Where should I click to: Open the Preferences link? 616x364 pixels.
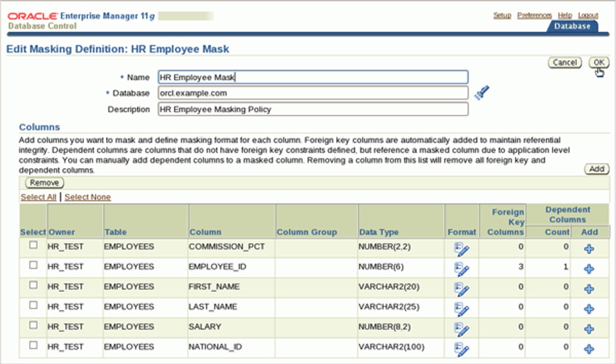pyautogui.click(x=534, y=15)
